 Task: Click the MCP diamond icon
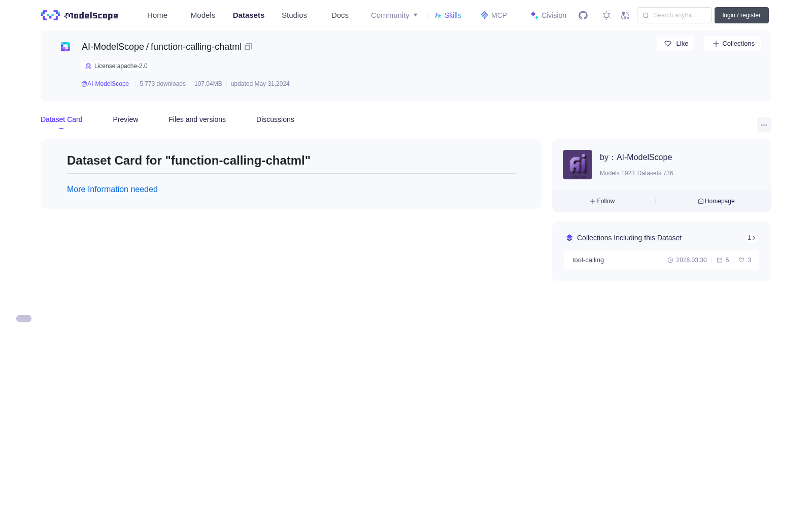(x=484, y=15)
